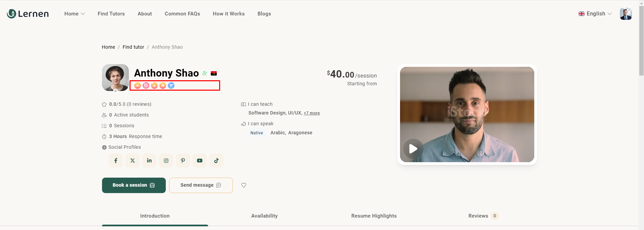Go to Find tutor breadcrumb link
This screenshot has height=230, width=644.
point(133,47)
